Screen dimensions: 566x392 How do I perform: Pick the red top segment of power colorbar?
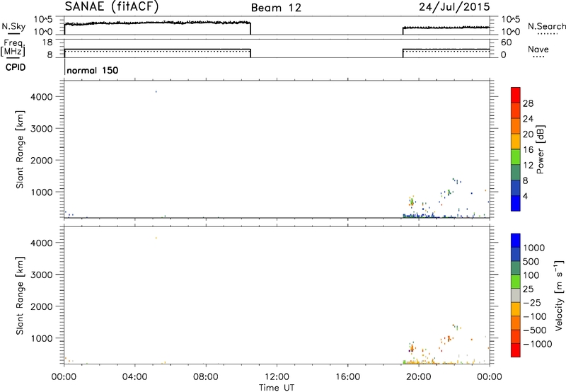[516, 95]
